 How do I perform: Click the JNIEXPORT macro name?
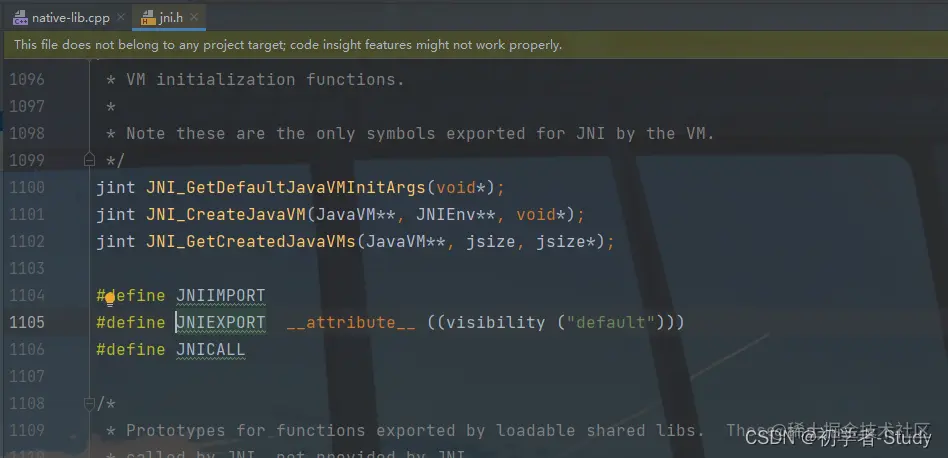click(221, 323)
